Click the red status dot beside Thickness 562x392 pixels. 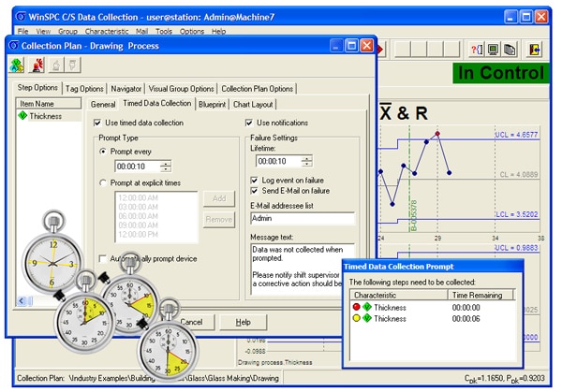(x=354, y=305)
